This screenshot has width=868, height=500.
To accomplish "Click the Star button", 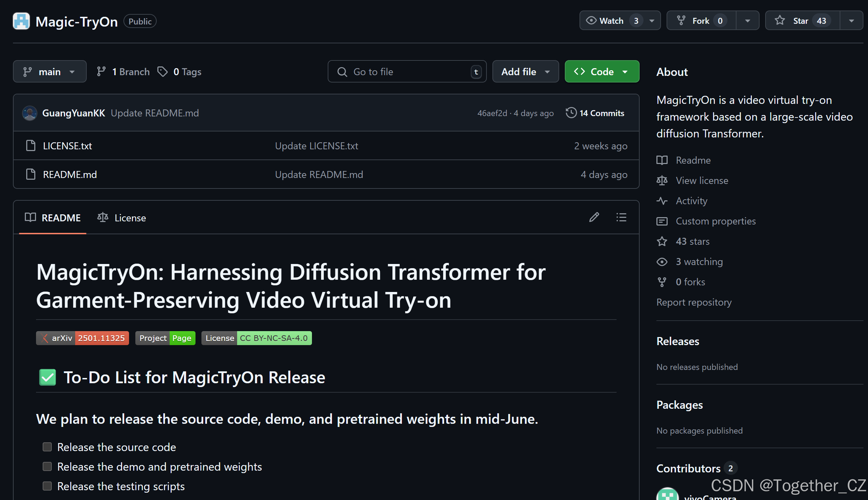I will (803, 21).
